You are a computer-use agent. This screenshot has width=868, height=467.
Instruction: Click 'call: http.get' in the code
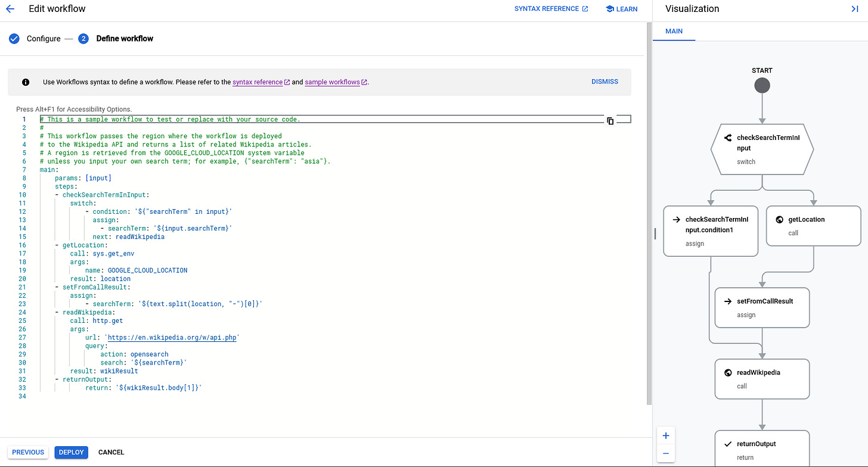pyautogui.click(x=96, y=320)
